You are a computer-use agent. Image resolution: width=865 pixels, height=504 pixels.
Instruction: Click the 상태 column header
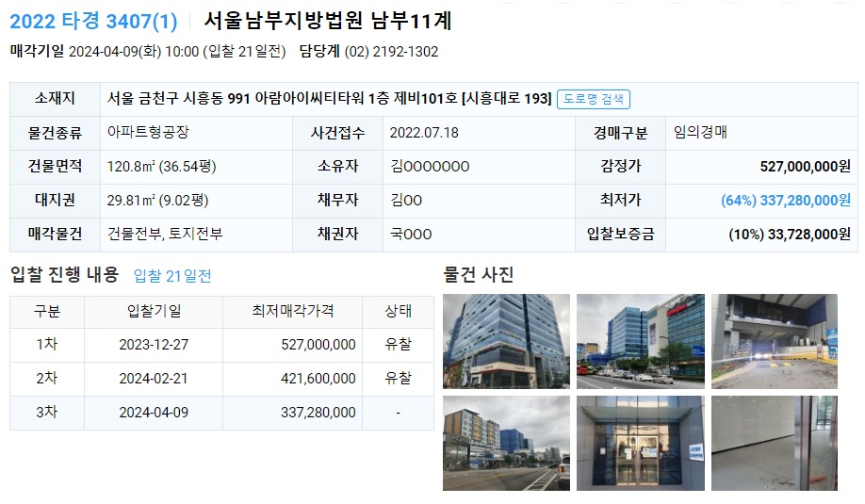click(398, 311)
